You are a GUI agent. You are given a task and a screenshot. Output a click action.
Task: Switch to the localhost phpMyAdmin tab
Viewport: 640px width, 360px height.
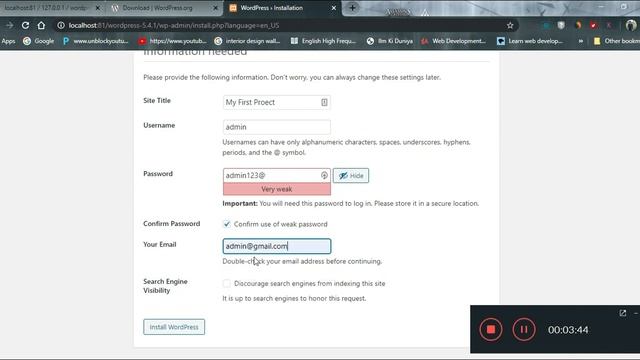(46, 8)
